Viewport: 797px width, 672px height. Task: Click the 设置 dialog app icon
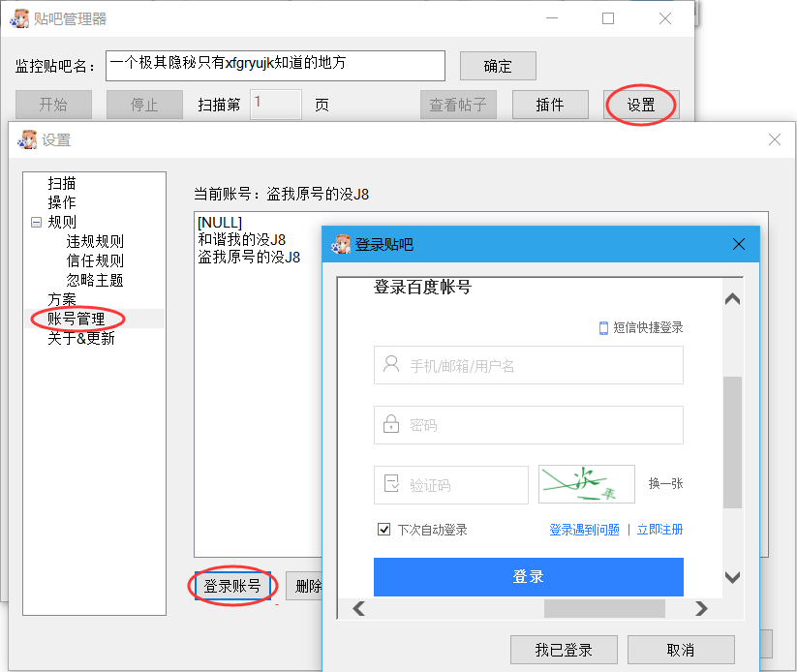27,139
